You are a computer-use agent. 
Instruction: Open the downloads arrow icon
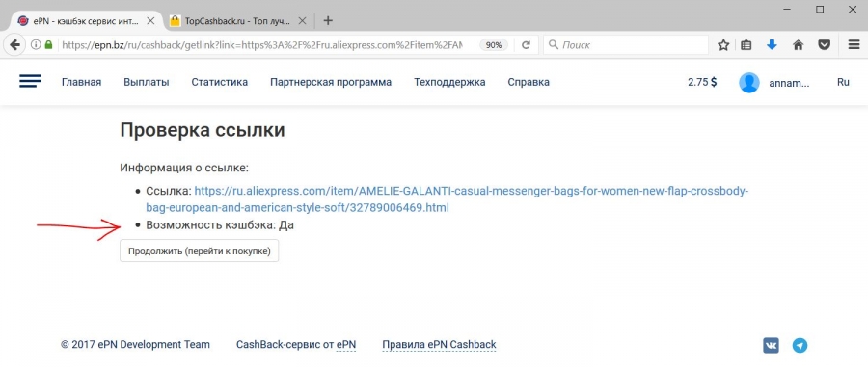[772, 45]
